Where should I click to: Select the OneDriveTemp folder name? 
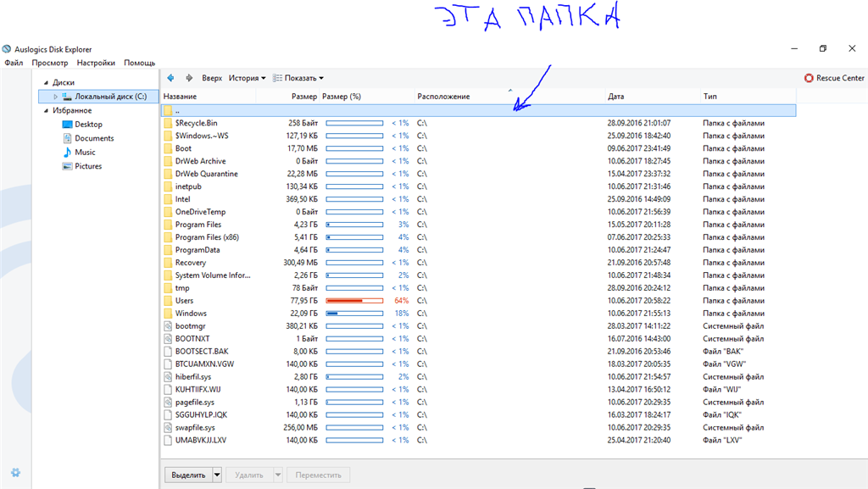pyautogui.click(x=200, y=212)
